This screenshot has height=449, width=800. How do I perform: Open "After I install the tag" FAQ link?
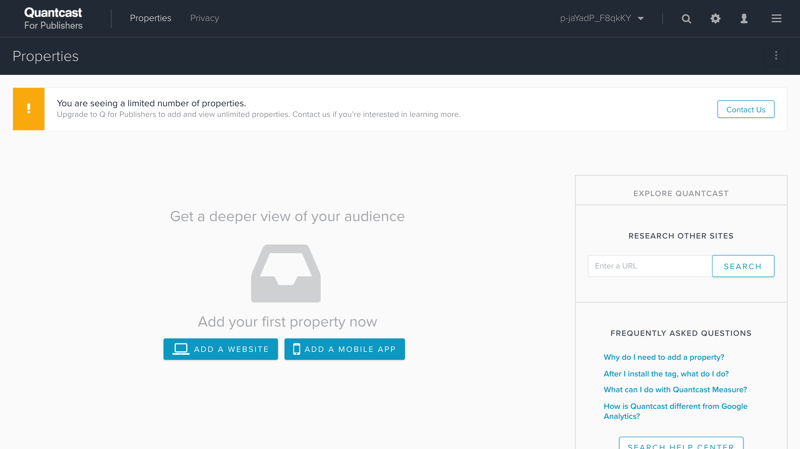pyautogui.click(x=666, y=374)
